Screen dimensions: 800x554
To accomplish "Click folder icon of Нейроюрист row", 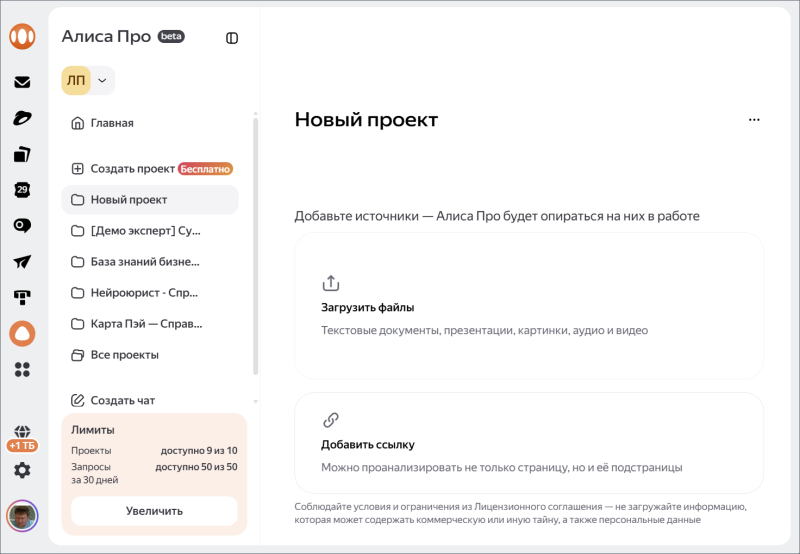I will (x=77, y=293).
